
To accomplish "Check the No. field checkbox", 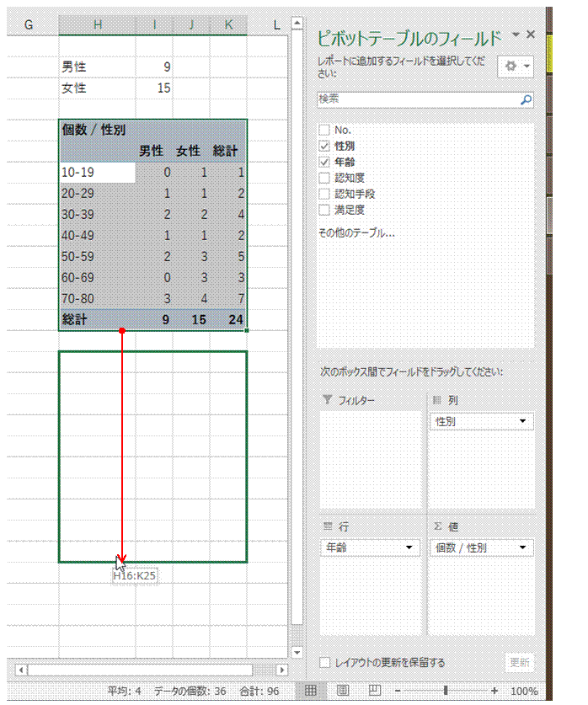I will coord(324,130).
